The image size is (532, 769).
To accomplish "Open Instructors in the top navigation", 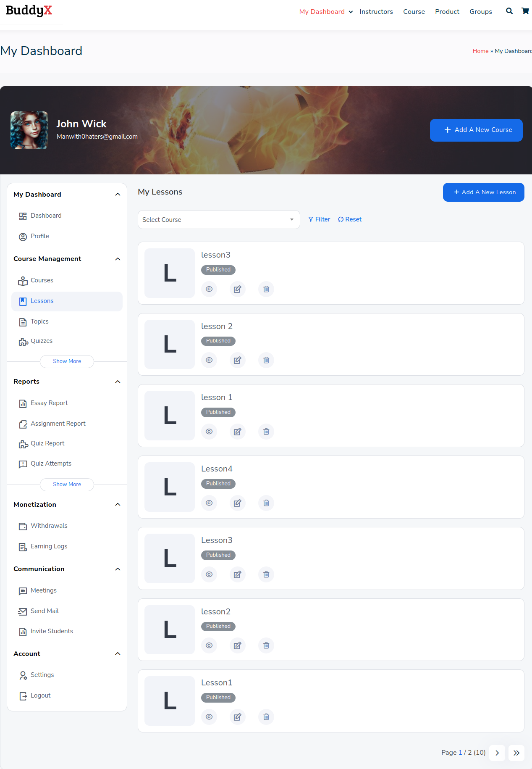I will tap(376, 12).
